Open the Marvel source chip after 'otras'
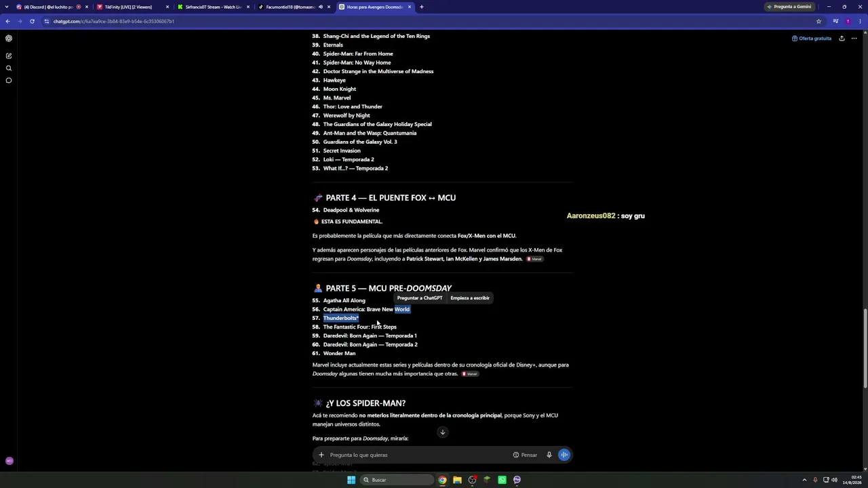The image size is (868, 488). pyautogui.click(x=470, y=374)
